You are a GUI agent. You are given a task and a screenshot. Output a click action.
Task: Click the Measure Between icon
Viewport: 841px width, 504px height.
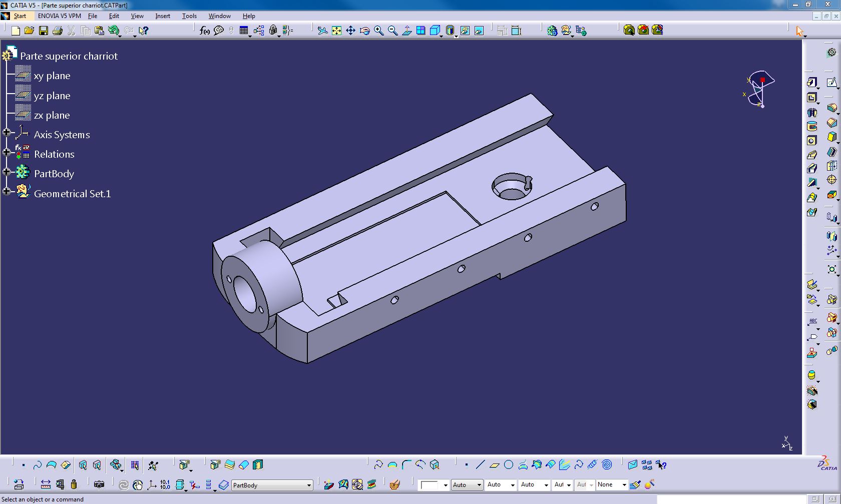point(46,484)
